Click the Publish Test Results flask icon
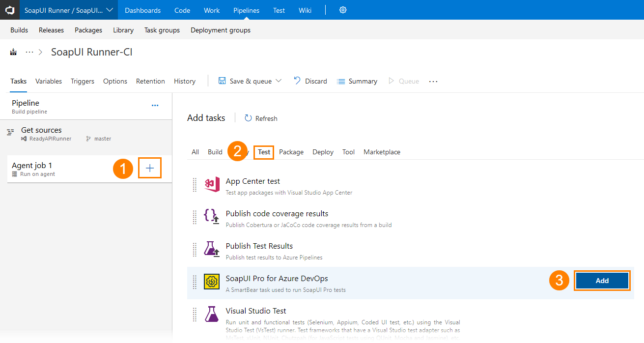The width and height of the screenshot is (644, 343). 212,249
